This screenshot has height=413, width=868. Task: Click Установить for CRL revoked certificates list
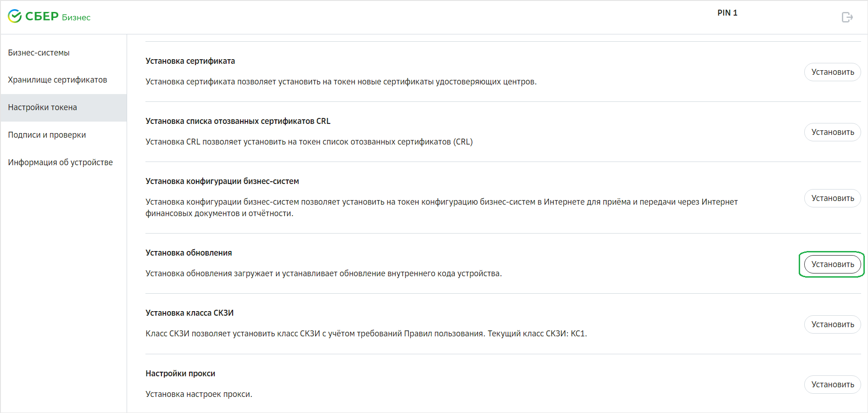(832, 132)
